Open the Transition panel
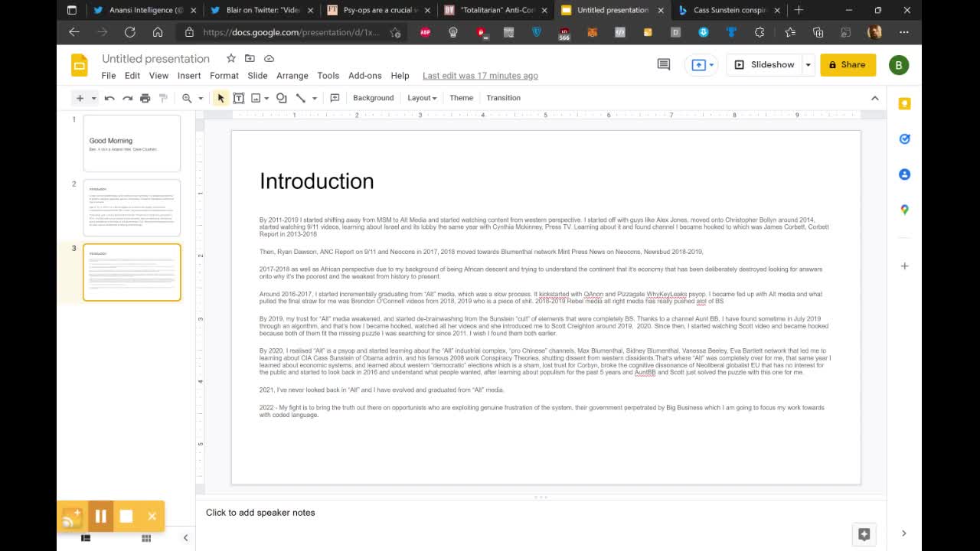The image size is (980, 551). [x=503, y=98]
